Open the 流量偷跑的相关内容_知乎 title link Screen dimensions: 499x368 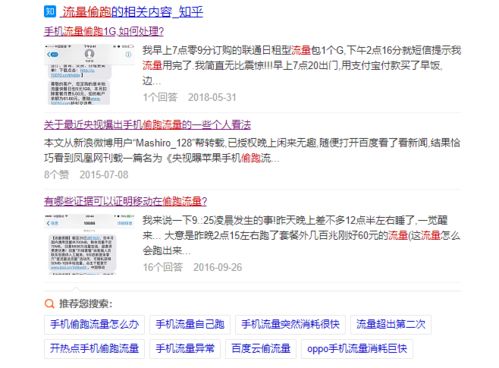point(132,12)
